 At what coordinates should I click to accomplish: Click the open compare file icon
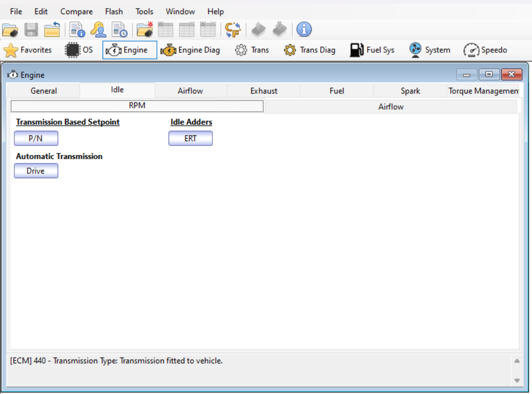(144, 30)
